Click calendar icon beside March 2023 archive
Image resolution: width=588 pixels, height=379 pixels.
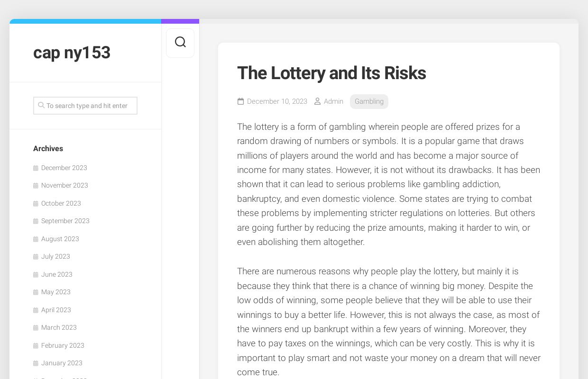[36, 328]
